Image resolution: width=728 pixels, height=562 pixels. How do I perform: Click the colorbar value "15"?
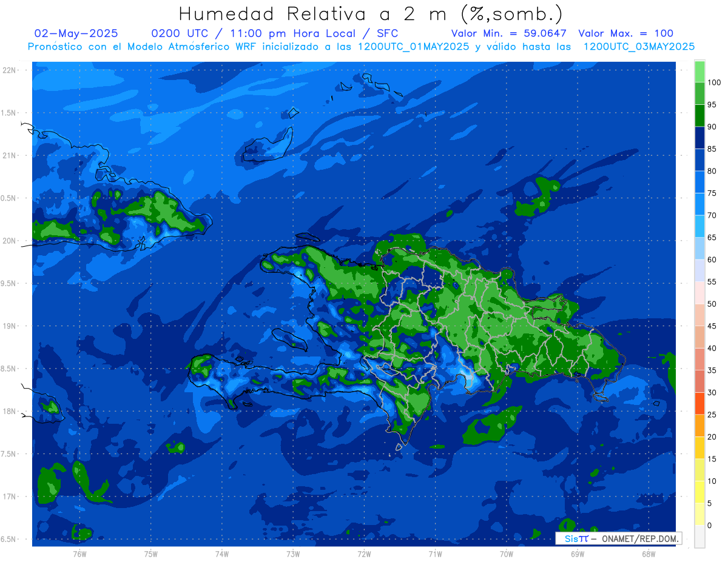(712, 459)
